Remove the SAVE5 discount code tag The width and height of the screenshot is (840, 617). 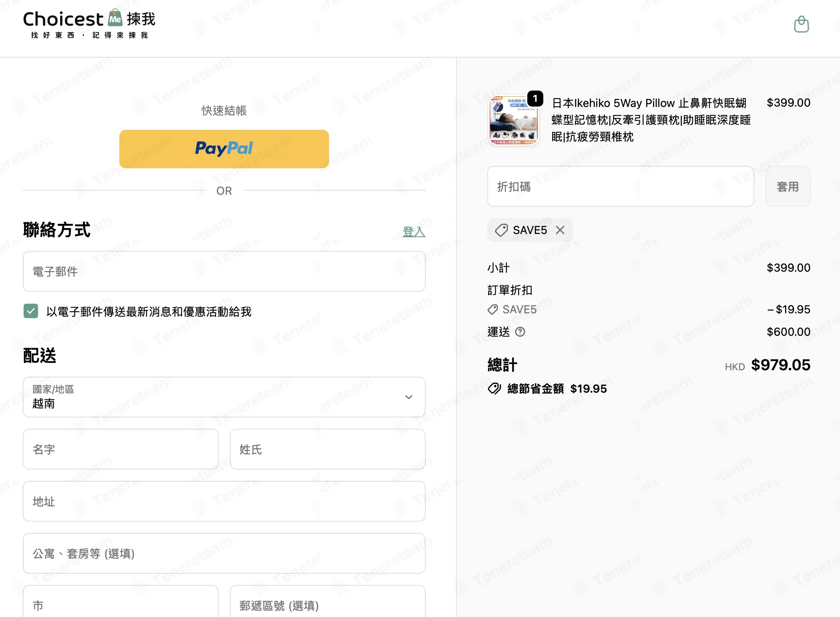pos(560,230)
